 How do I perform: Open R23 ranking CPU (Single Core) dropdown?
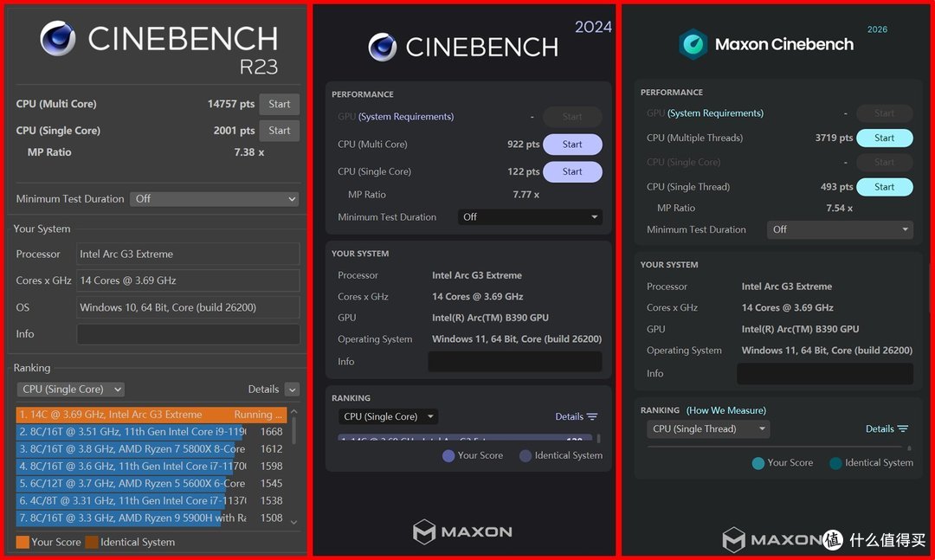tap(70, 389)
